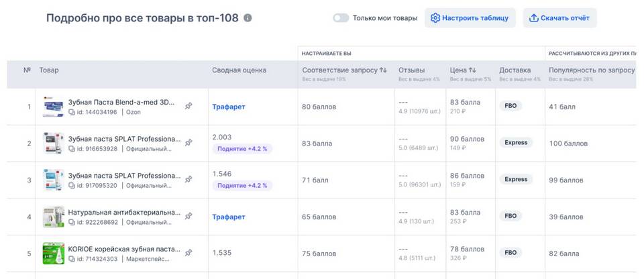The image size is (644, 279).
Task: Click Популярность по запросу column header
Action: coord(592,70)
